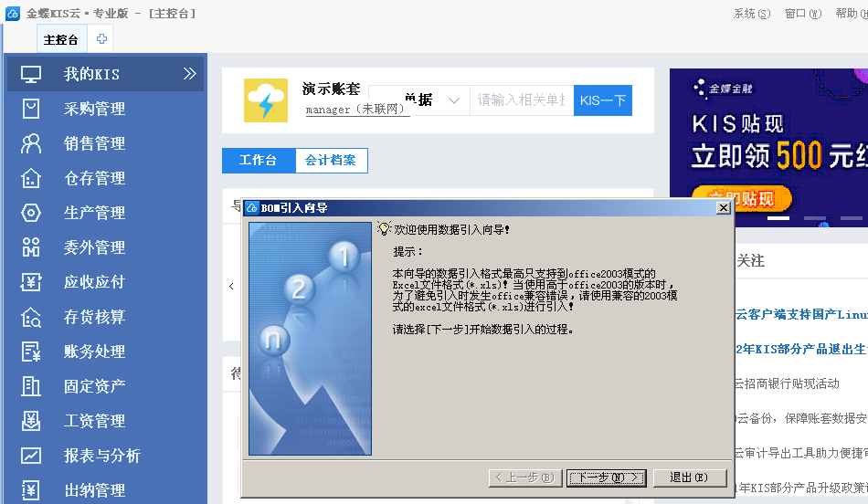Open the 帮助 menu
The height and width of the screenshot is (504, 868).
852,14
